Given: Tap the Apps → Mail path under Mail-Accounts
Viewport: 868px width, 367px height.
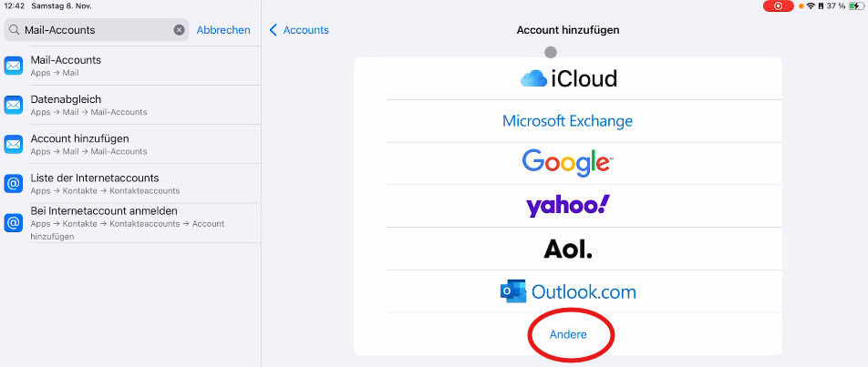Looking at the screenshot, I should coord(55,73).
